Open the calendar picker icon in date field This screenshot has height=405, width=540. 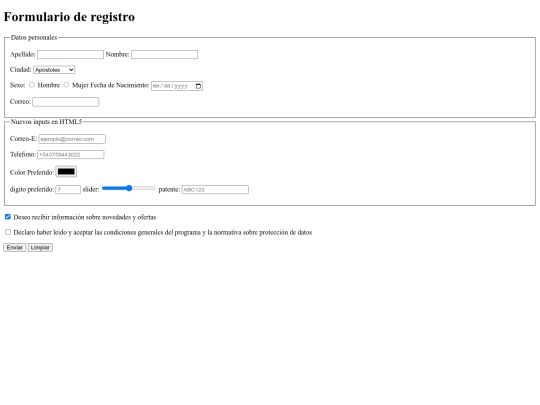point(198,86)
